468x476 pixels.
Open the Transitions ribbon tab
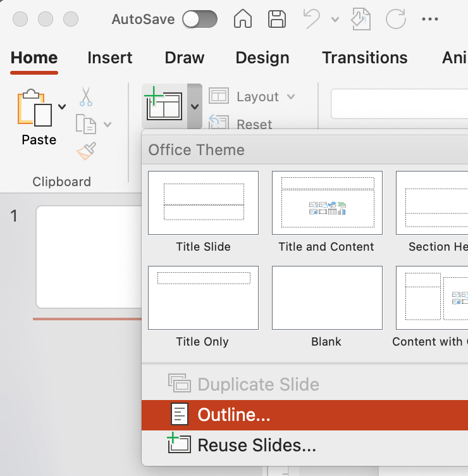point(364,58)
